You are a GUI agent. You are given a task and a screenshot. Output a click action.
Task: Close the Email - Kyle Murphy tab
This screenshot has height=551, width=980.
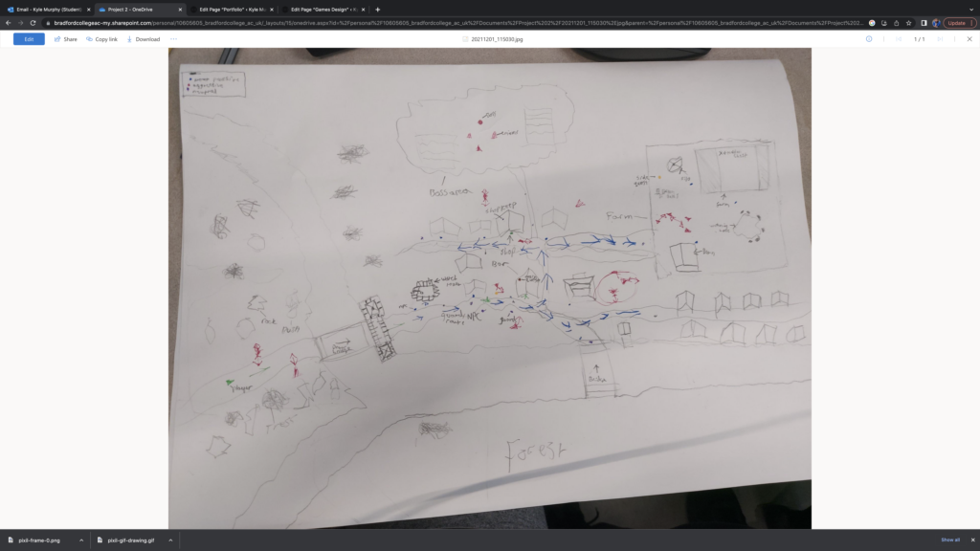pos(89,10)
